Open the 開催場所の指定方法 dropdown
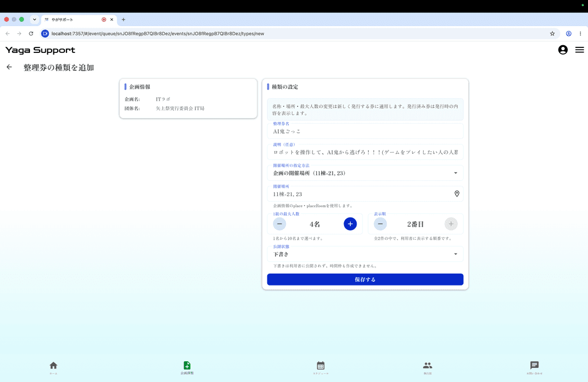This screenshot has height=382, width=588. coord(365,173)
